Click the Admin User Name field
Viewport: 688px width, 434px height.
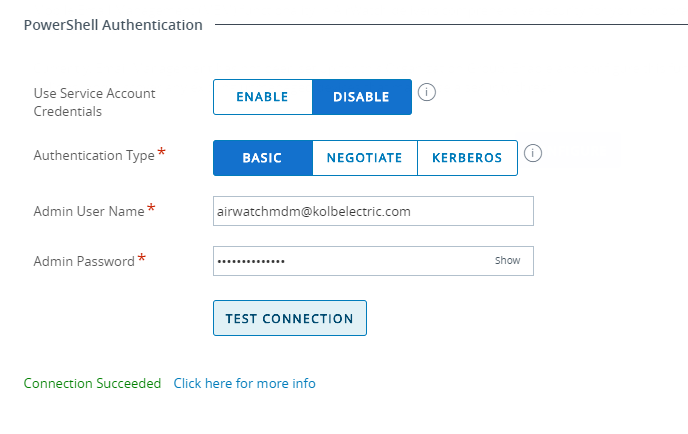(x=373, y=212)
